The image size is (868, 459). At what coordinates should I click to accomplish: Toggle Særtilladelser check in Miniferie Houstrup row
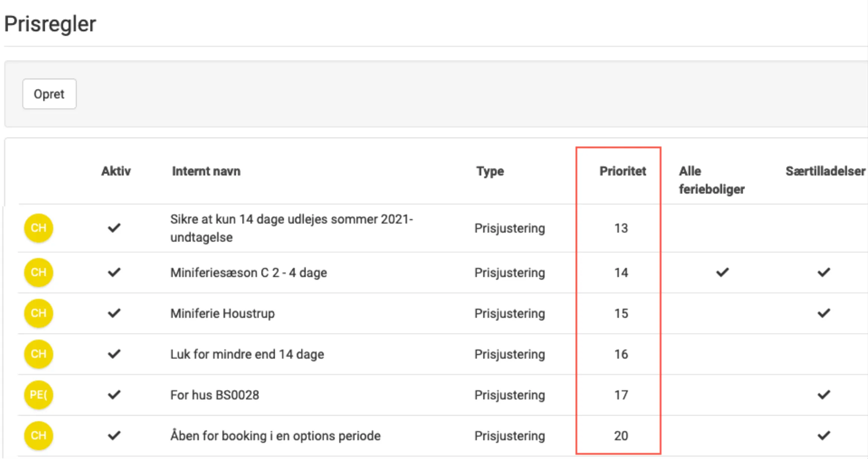point(823,313)
